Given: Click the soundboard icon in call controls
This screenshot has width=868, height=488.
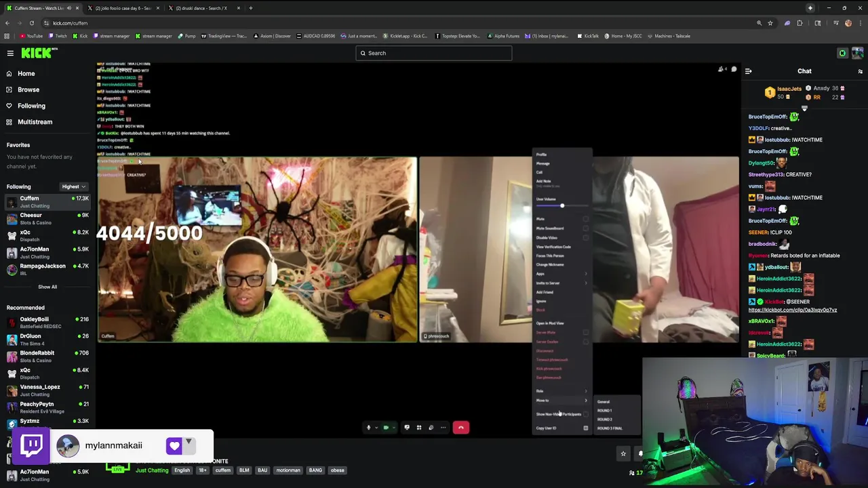Looking at the screenshot, I should click(431, 428).
